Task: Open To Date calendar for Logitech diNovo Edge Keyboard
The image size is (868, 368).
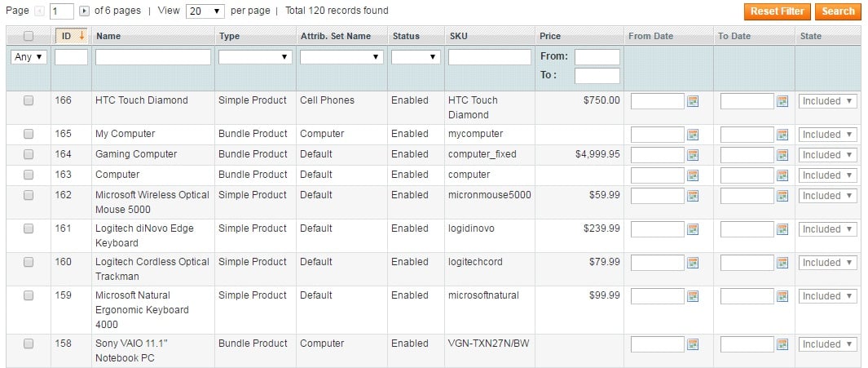Action: pyautogui.click(x=782, y=229)
